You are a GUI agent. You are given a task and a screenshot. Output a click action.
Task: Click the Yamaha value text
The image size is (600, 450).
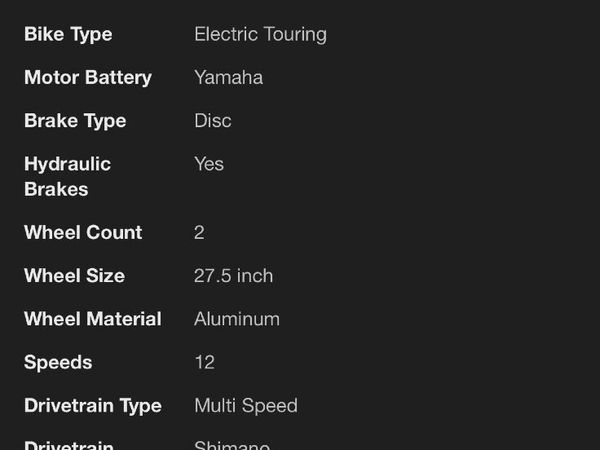coord(228,78)
